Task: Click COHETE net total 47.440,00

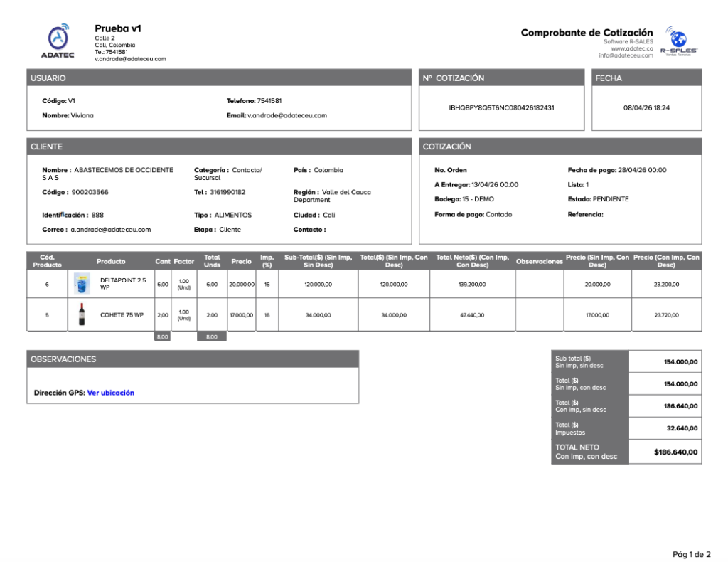Action: tap(472, 315)
